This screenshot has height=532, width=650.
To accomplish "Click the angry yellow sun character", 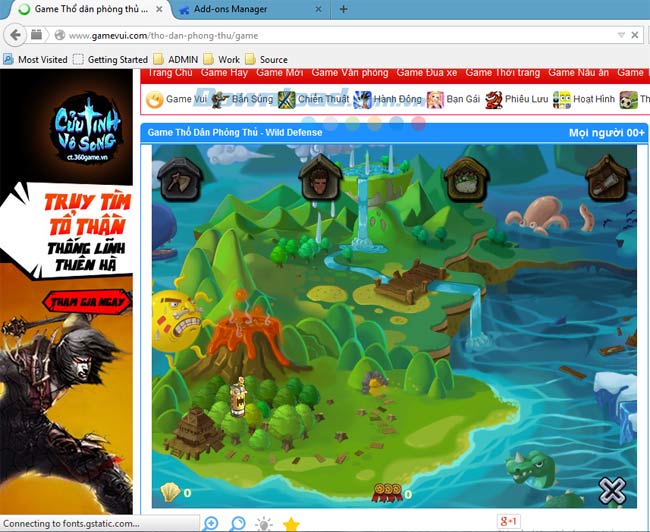I will 177,322.
